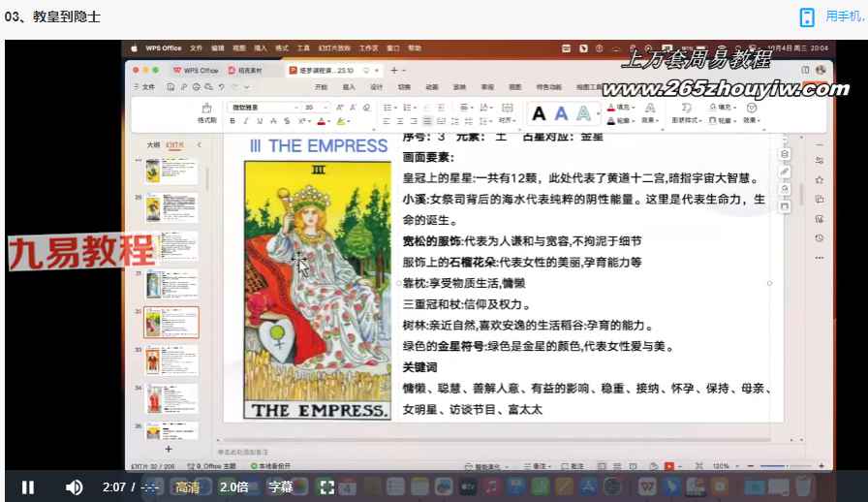
Task: Open the font size 20 dropdown
Action: pos(317,107)
